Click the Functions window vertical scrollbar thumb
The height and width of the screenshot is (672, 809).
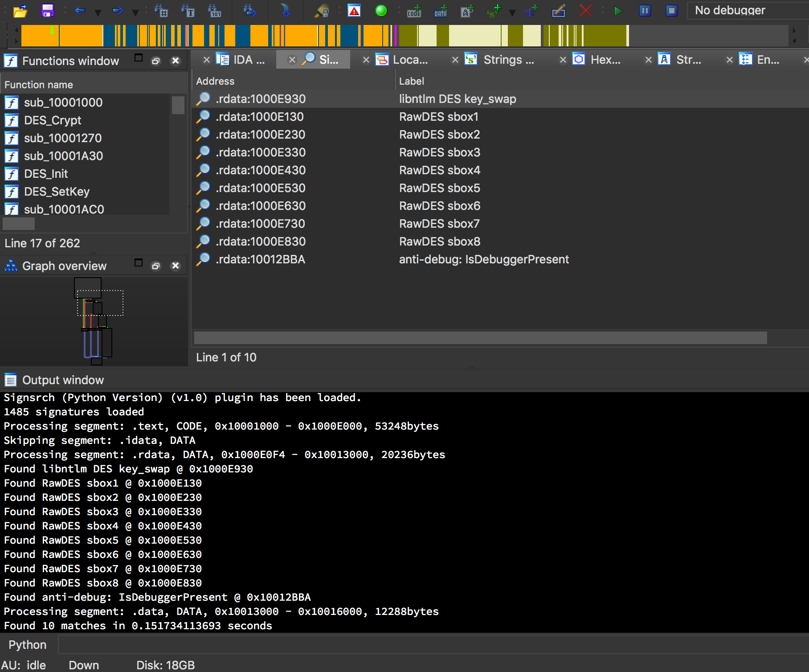[x=178, y=105]
